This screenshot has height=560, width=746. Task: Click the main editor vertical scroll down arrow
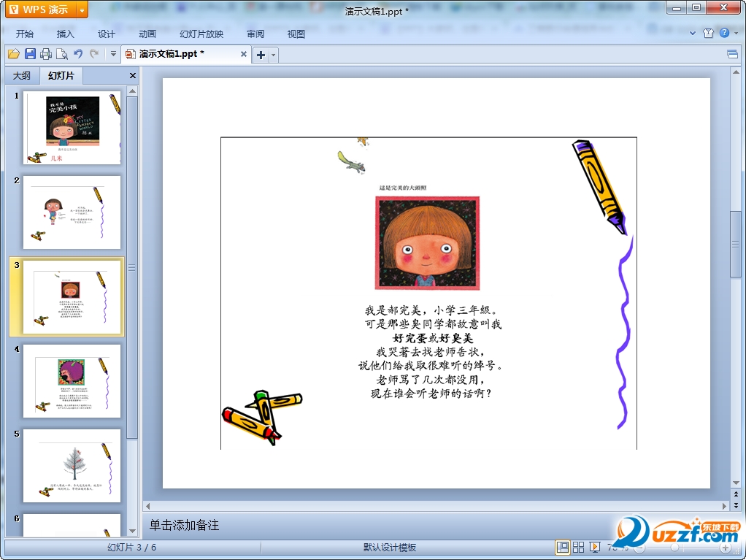click(736, 483)
